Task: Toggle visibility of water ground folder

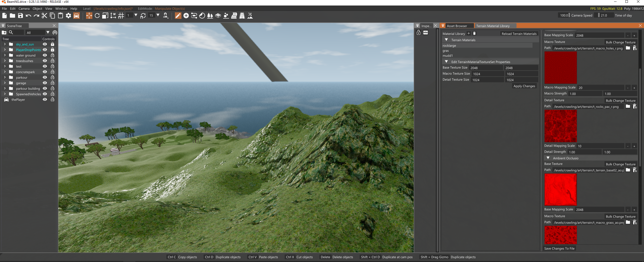Action: click(45, 55)
